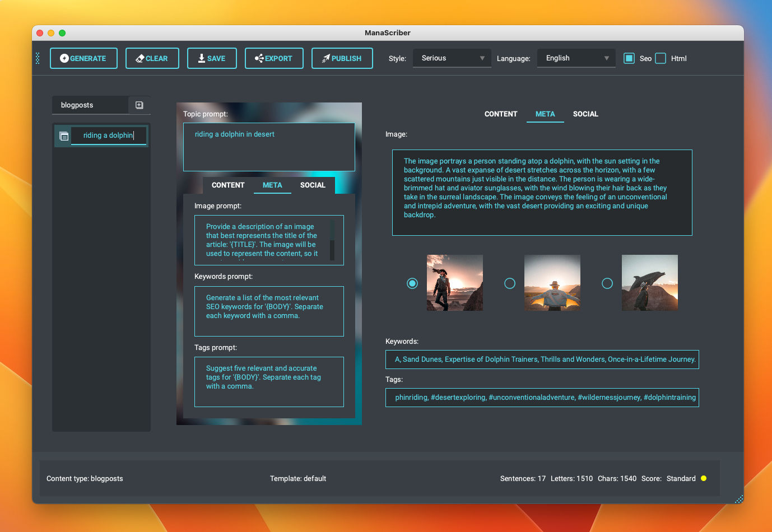Image resolution: width=772 pixels, height=532 pixels.
Task: Select the radio button for the middle image
Action: [x=510, y=283]
